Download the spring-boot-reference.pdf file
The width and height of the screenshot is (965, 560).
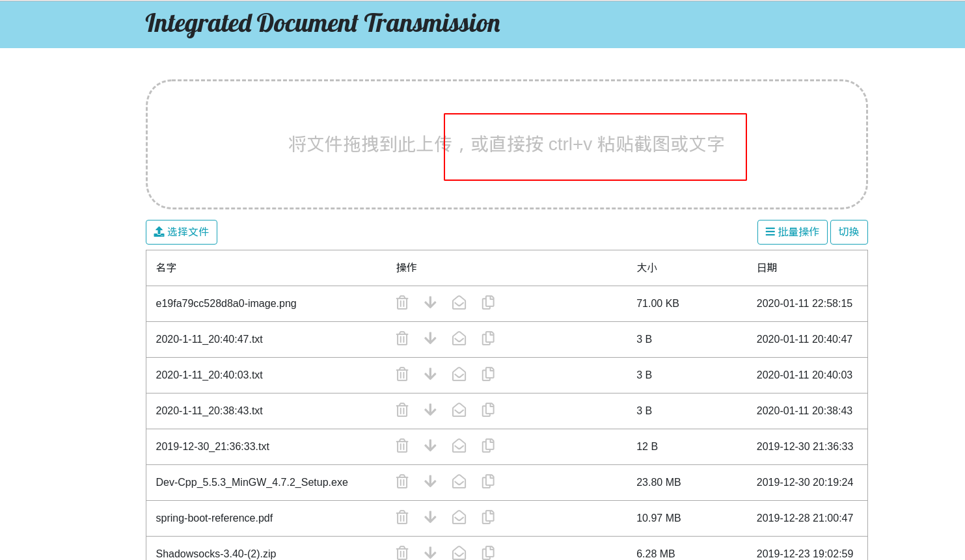tap(430, 518)
